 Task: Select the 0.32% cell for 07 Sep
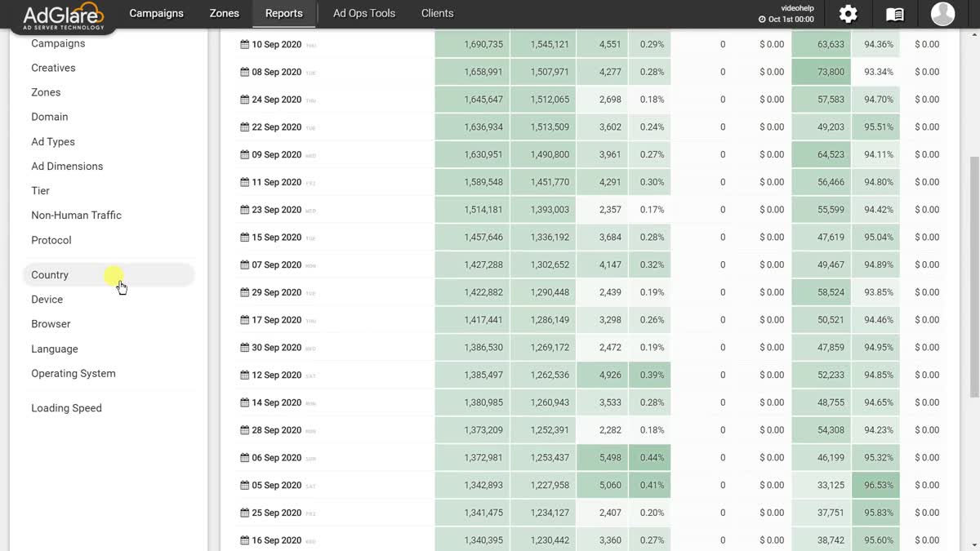point(652,264)
